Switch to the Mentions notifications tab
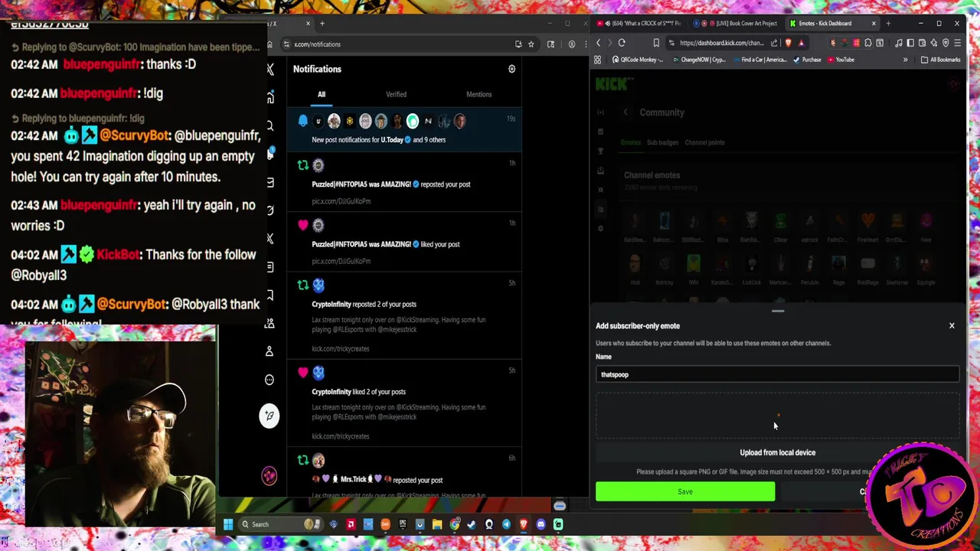This screenshot has height=551, width=980. coord(479,94)
